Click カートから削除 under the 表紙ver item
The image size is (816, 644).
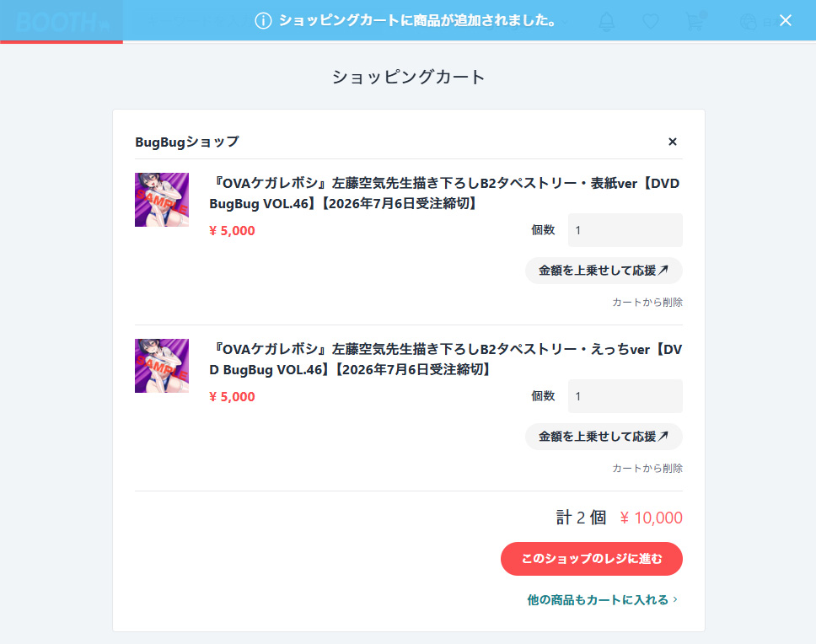[647, 302]
